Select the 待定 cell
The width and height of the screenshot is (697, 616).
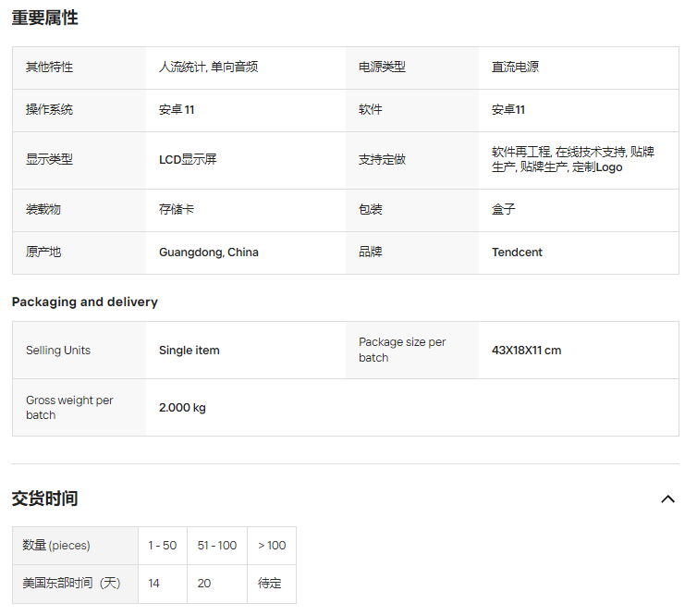tap(272, 584)
